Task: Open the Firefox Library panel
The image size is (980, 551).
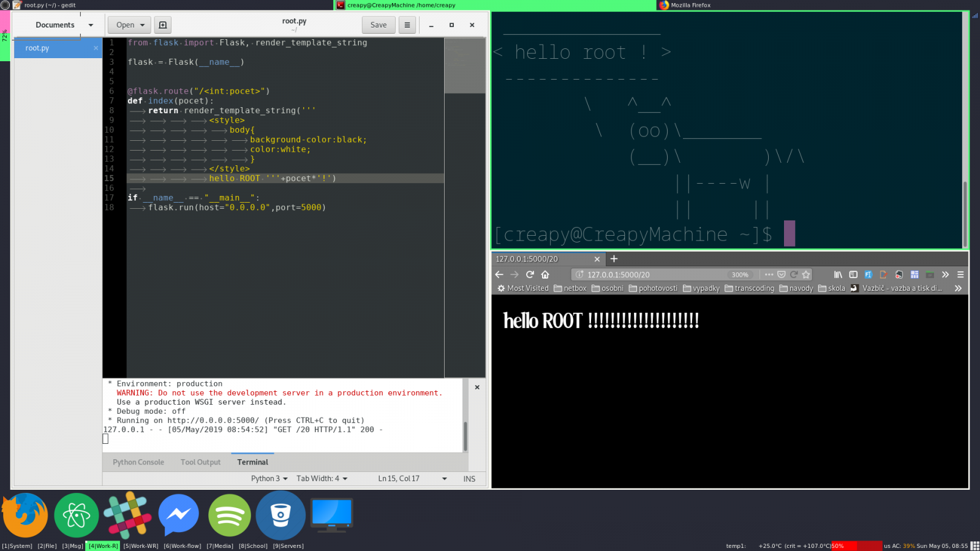Action: [x=839, y=274]
